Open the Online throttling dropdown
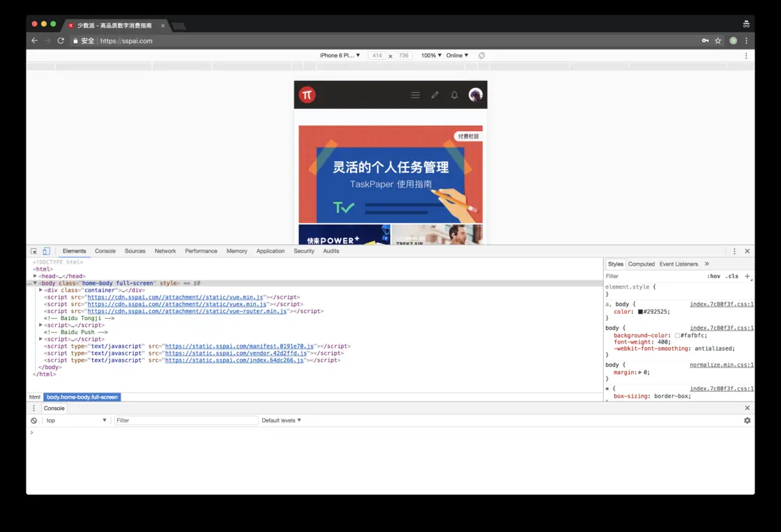781x532 pixels. (457, 55)
